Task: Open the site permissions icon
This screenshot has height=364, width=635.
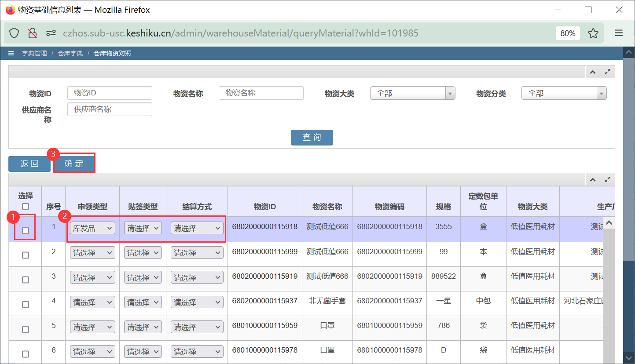Action: click(51, 33)
